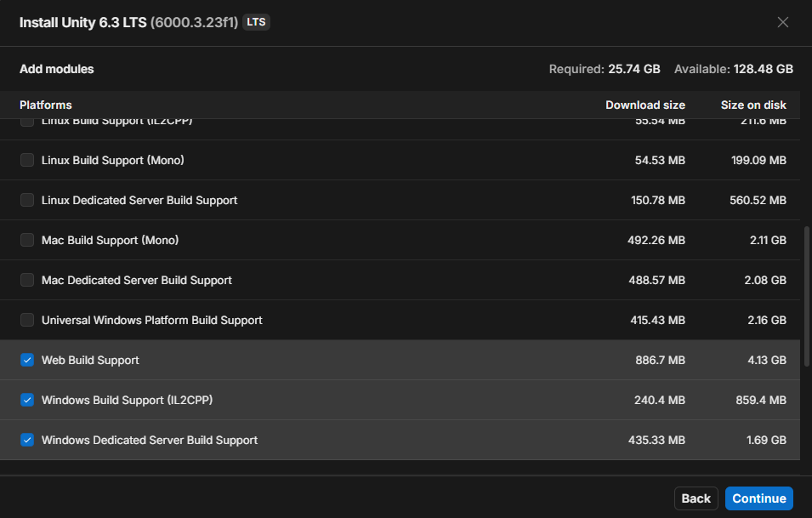Check Universal Windows Platform Build Support
The image size is (812, 518).
coord(27,320)
